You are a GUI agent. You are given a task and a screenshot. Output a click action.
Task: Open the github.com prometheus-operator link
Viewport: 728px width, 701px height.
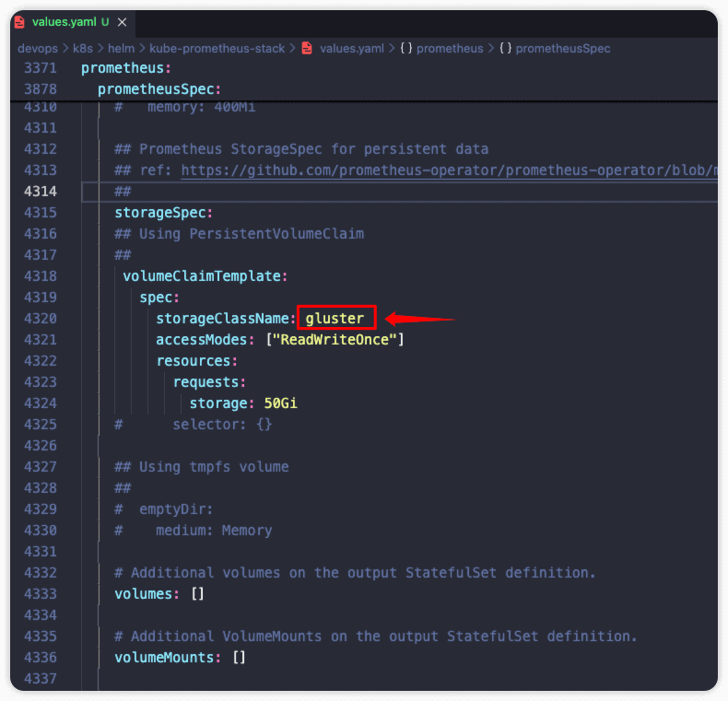tap(449, 170)
